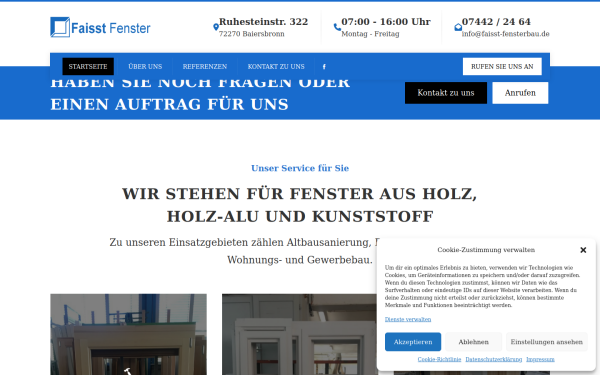Click Einstellungen ansehen button

pos(546,342)
